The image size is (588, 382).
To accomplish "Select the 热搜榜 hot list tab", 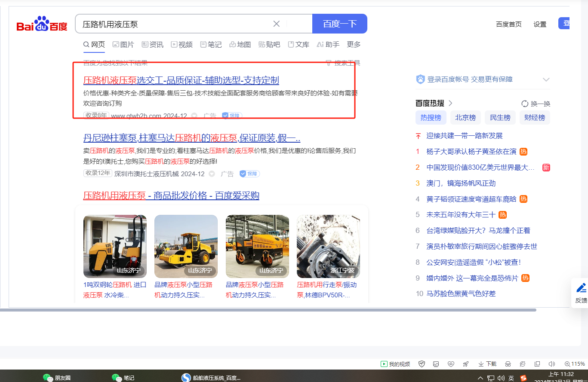I will (431, 117).
